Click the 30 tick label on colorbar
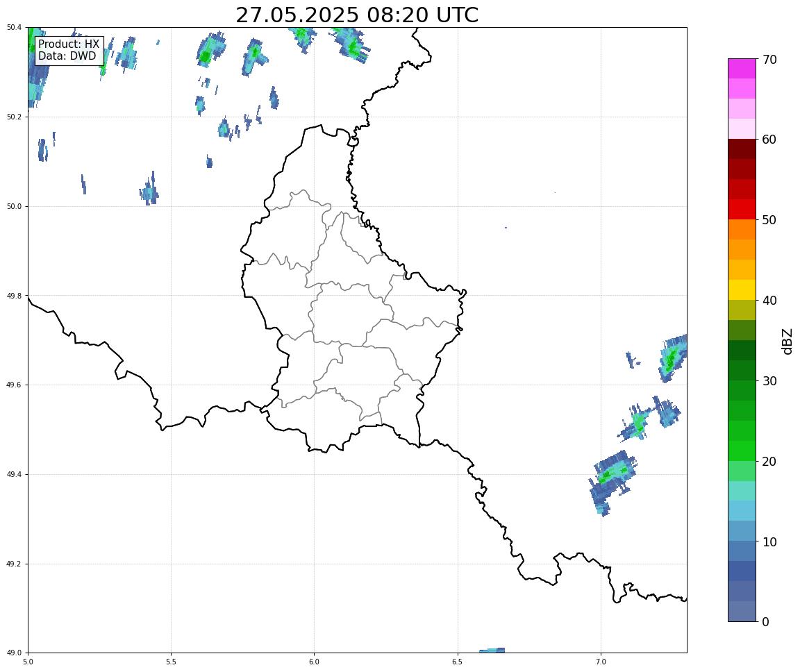This screenshot has height=672, width=800. pos(769,381)
